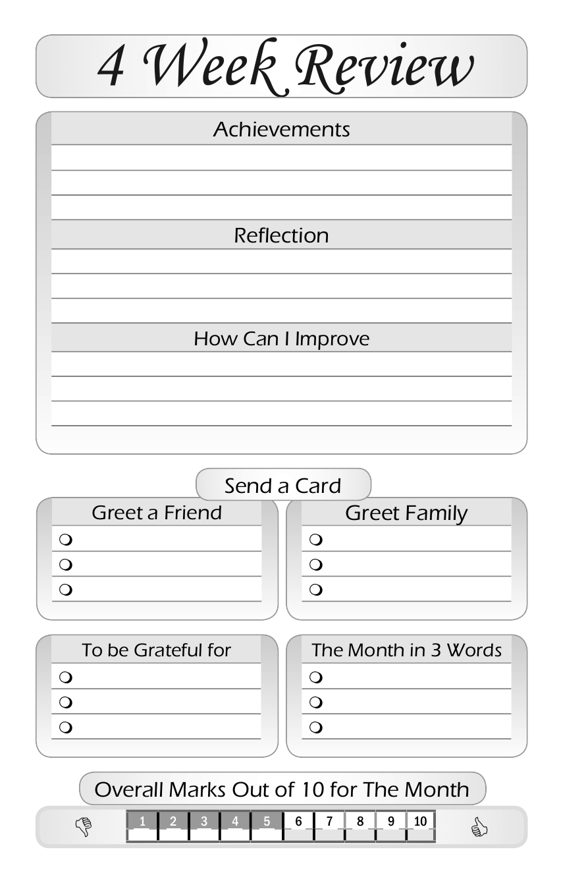Select second Month in 3 Words bullet
588x885 pixels.
(x=315, y=702)
